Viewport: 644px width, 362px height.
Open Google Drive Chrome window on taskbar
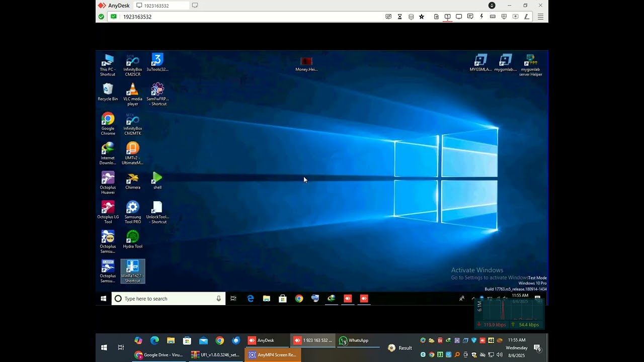pos(160,354)
